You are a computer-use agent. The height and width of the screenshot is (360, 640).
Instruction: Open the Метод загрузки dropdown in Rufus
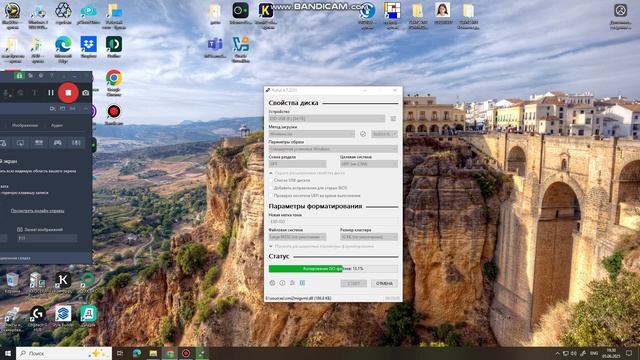(312, 134)
